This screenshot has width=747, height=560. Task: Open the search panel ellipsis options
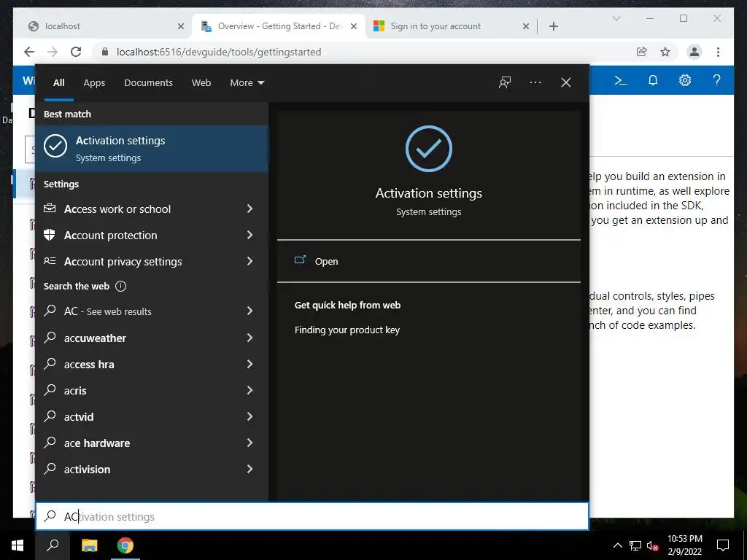tap(535, 82)
